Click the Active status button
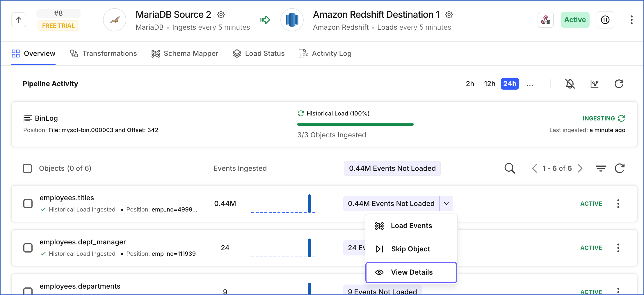The width and height of the screenshot is (644, 295). tap(575, 20)
